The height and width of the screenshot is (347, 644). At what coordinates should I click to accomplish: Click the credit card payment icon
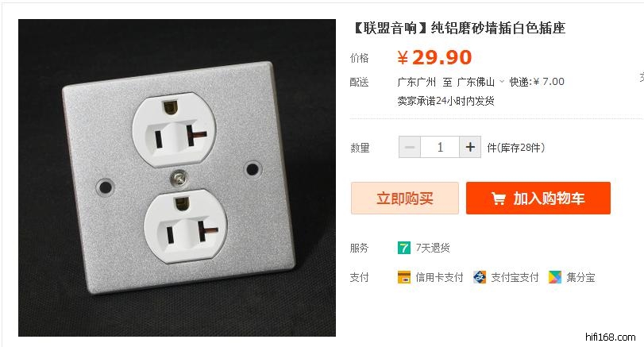(x=403, y=277)
